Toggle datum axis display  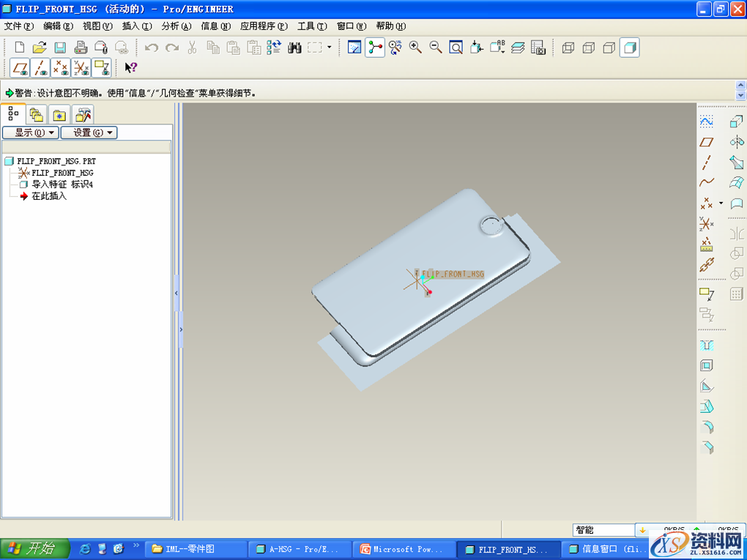pyautogui.click(x=40, y=68)
